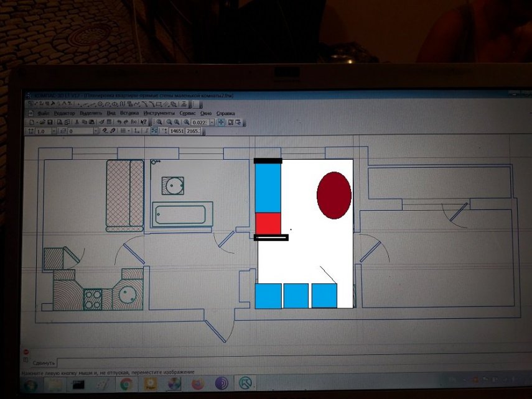Click the Сдвинуть tab at bottom
532x399 pixels.
(x=43, y=362)
